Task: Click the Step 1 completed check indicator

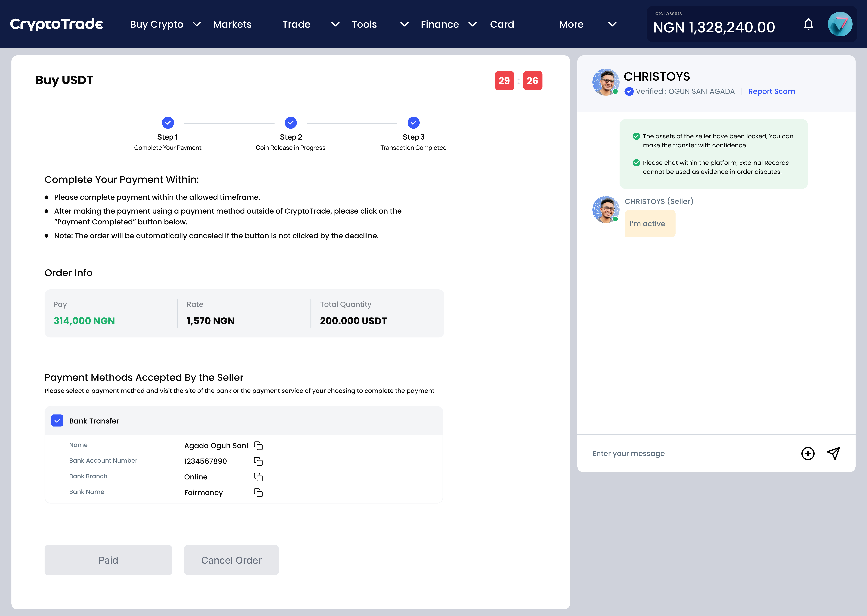Action: (x=168, y=123)
